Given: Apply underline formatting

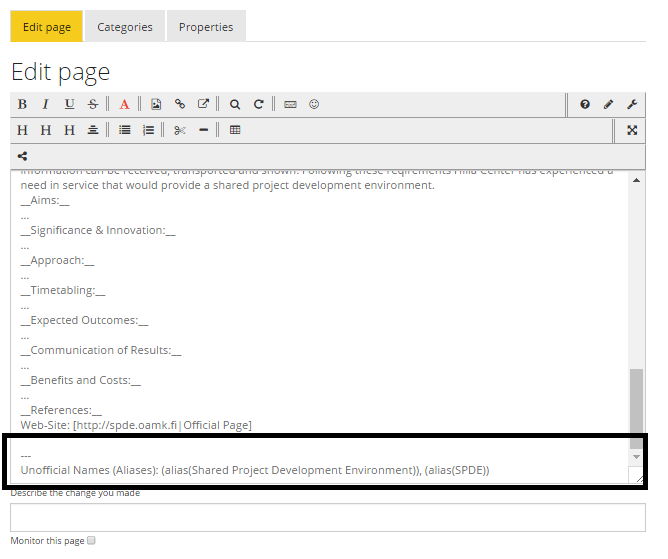Looking at the screenshot, I should [69, 104].
